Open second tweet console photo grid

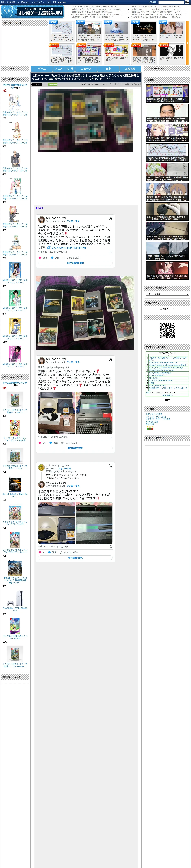tap(75, 413)
